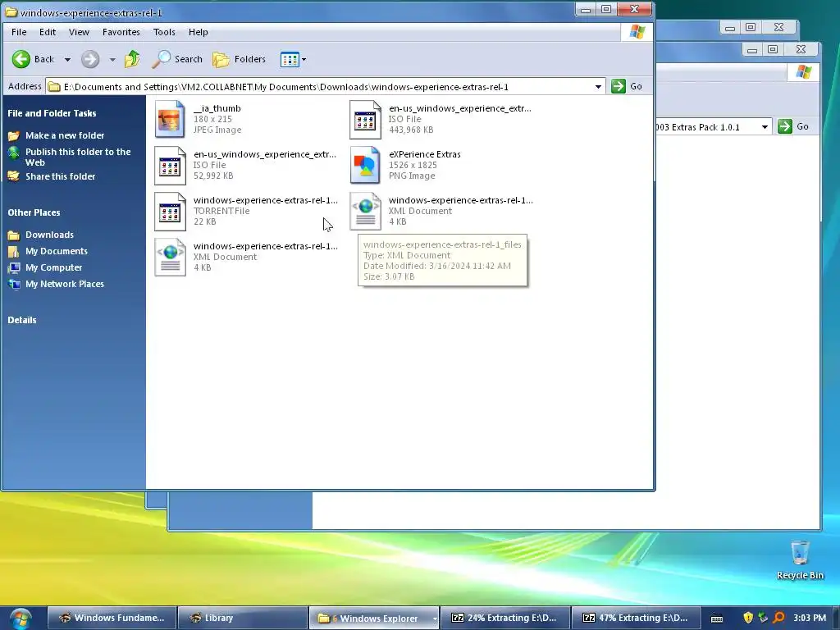Switch to 47% Extracting 7-Zip task
The height and width of the screenshot is (630, 840).
[x=636, y=618]
